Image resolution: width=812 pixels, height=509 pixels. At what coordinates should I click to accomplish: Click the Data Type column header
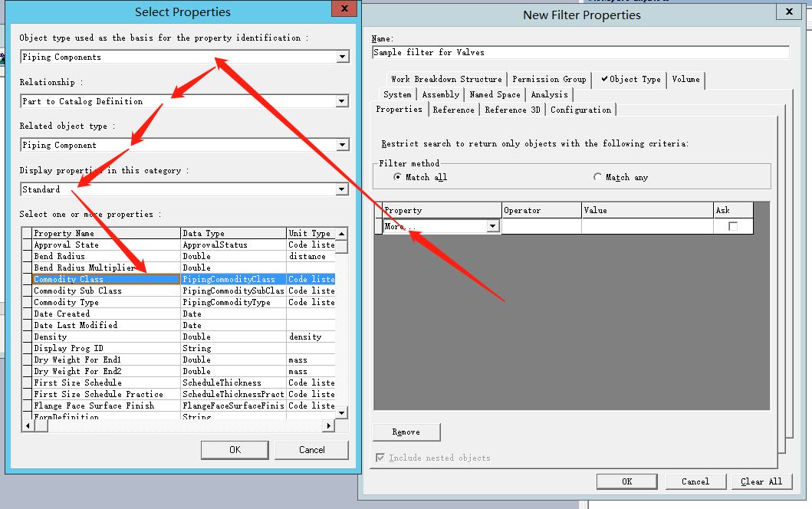(x=234, y=234)
